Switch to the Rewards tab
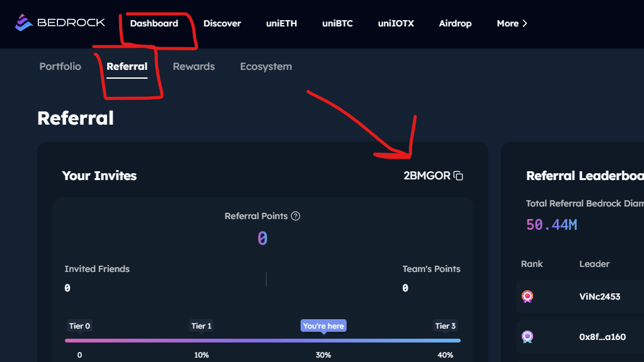 (194, 67)
